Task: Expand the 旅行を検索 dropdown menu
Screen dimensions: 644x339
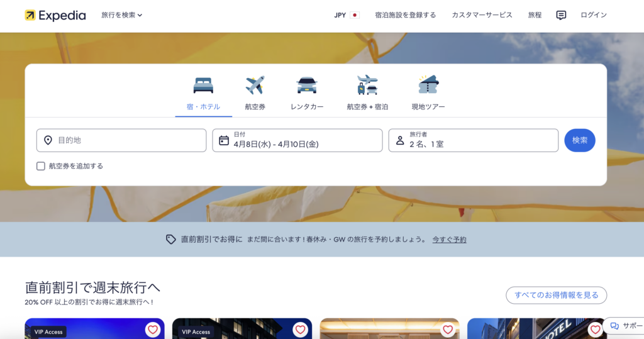Action: [122, 15]
